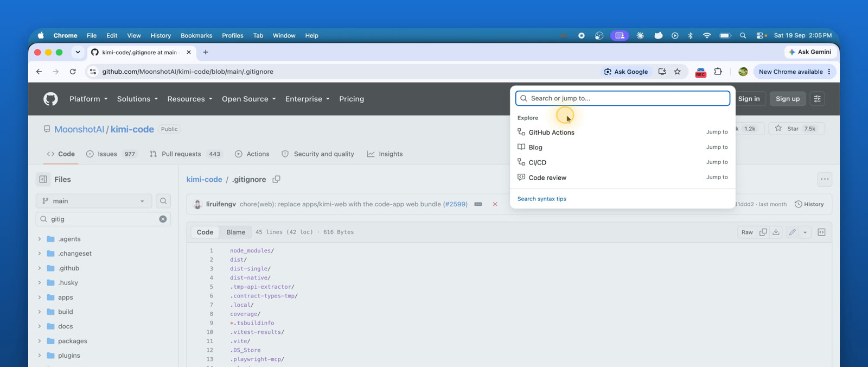Open the file search magnifier button

click(x=163, y=201)
